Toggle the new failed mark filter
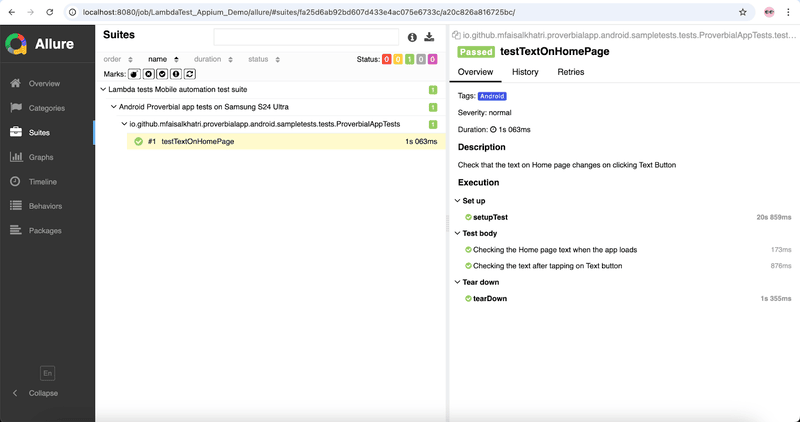Screen dimensions: 800x422 click(148, 74)
